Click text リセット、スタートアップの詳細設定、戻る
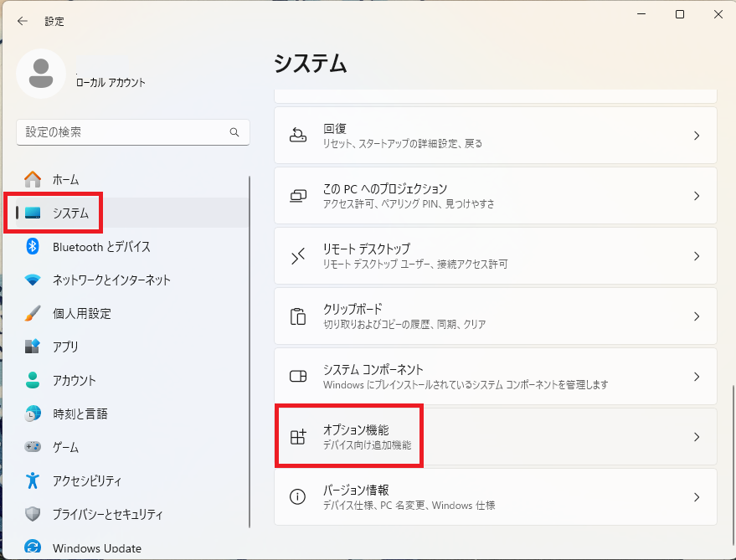 coord(402,144)
